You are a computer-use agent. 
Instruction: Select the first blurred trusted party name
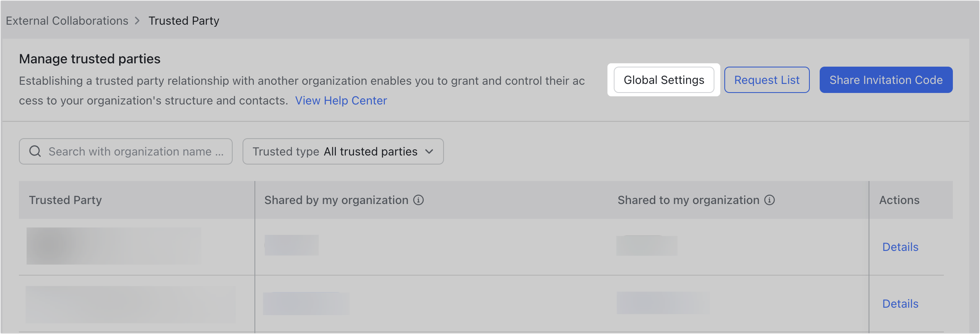(114, 246)
